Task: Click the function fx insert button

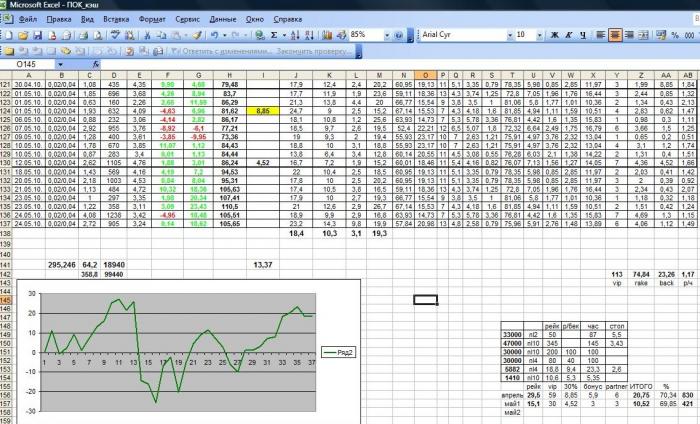Action: tap(96, 65)
